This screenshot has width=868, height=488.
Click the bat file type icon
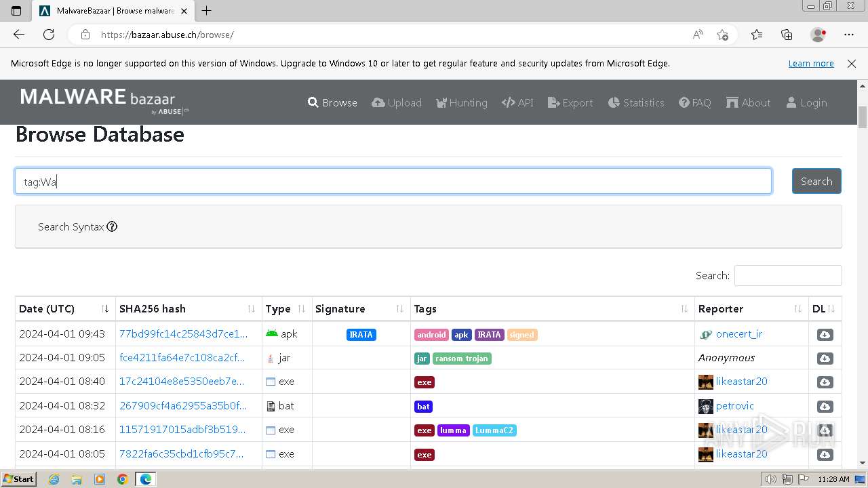click(271, 406)
